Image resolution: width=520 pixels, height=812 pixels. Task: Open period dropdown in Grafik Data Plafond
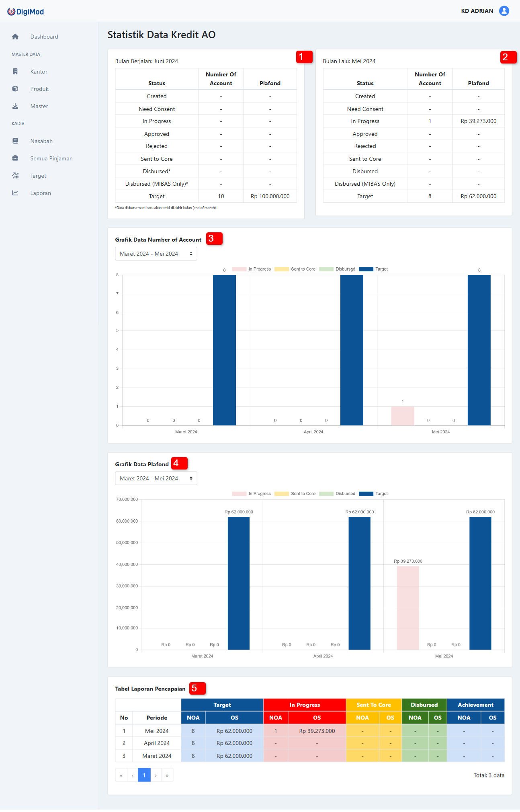pos(156,478)
